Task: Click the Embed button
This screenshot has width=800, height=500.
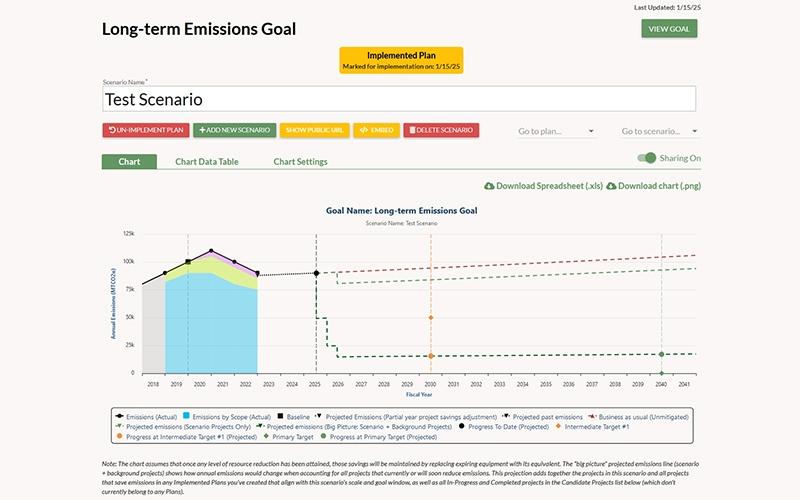Action: pos(377,130)
